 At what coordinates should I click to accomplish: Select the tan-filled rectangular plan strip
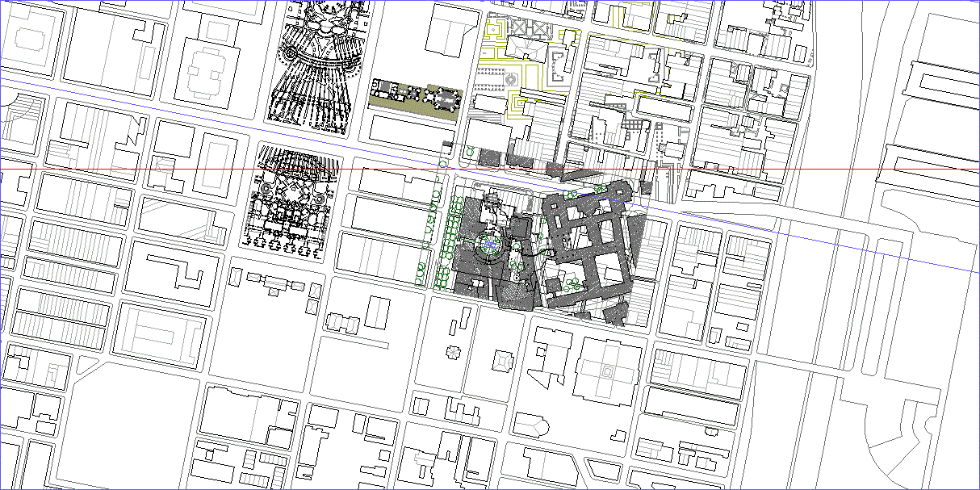415,99
